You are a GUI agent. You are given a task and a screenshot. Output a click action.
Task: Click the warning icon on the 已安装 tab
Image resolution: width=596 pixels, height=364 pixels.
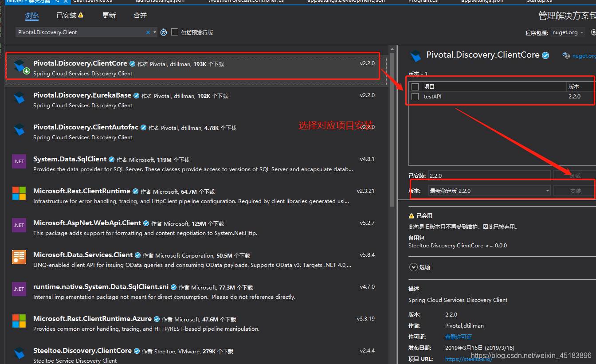[x=81, y=16]
